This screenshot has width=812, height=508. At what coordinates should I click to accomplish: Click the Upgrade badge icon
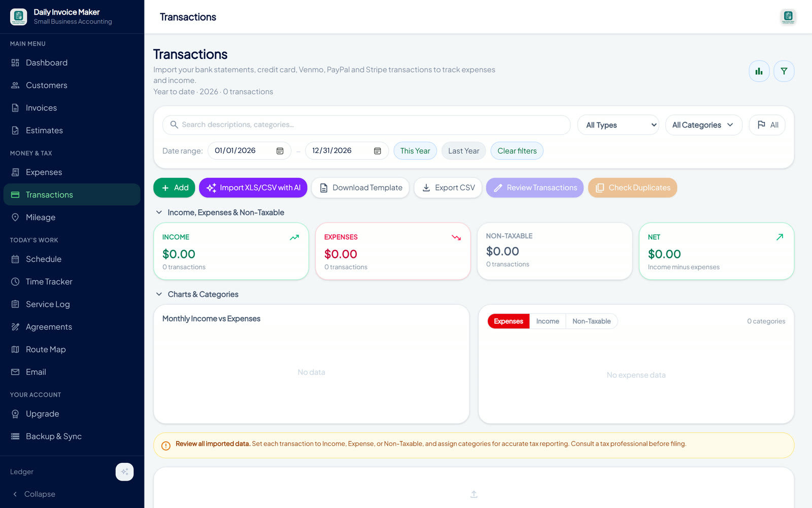(15, 414)
